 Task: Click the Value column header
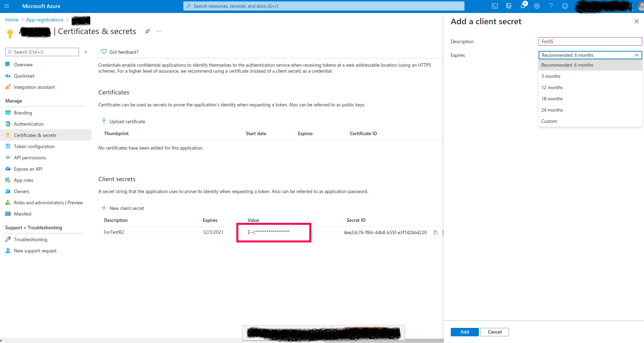click(253, 220)
